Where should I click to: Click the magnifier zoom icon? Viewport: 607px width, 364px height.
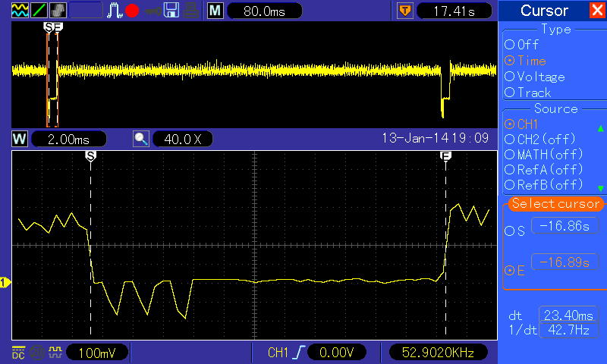pyautogui.click(x=141, y=139)
